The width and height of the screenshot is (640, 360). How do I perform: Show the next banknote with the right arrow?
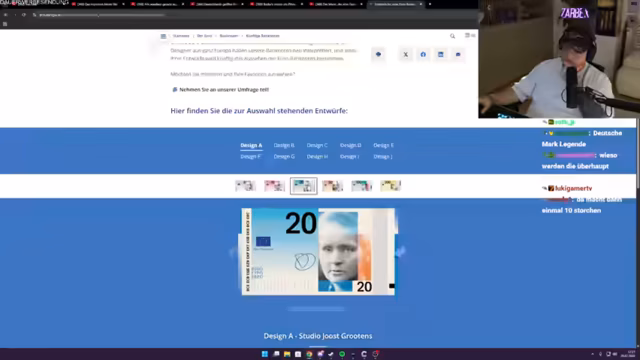(400, 252)
